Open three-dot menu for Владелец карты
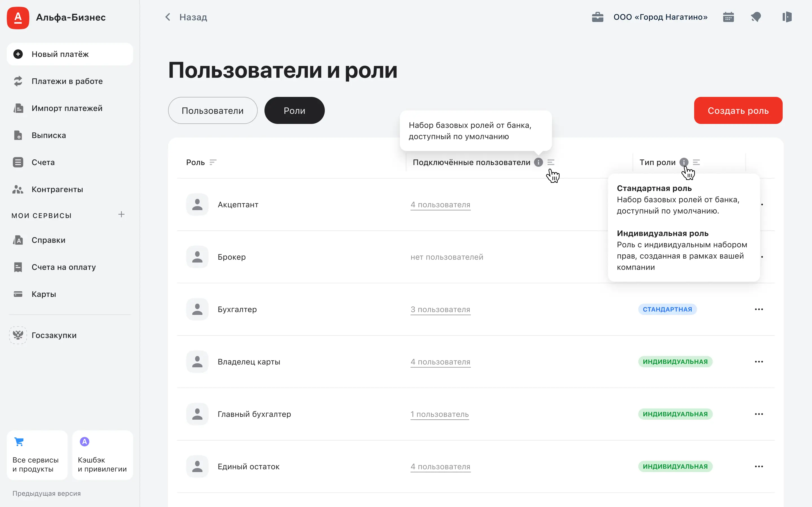Image resolution: width=812 pixels, height=507 pixels. [759, 361]
